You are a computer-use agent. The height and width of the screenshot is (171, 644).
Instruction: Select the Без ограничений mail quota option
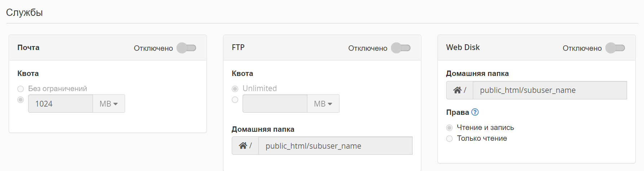point(21,89)
